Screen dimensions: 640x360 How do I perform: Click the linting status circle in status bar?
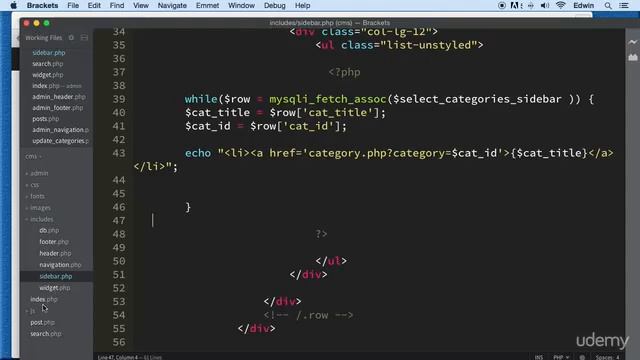[x=582, y=357]
